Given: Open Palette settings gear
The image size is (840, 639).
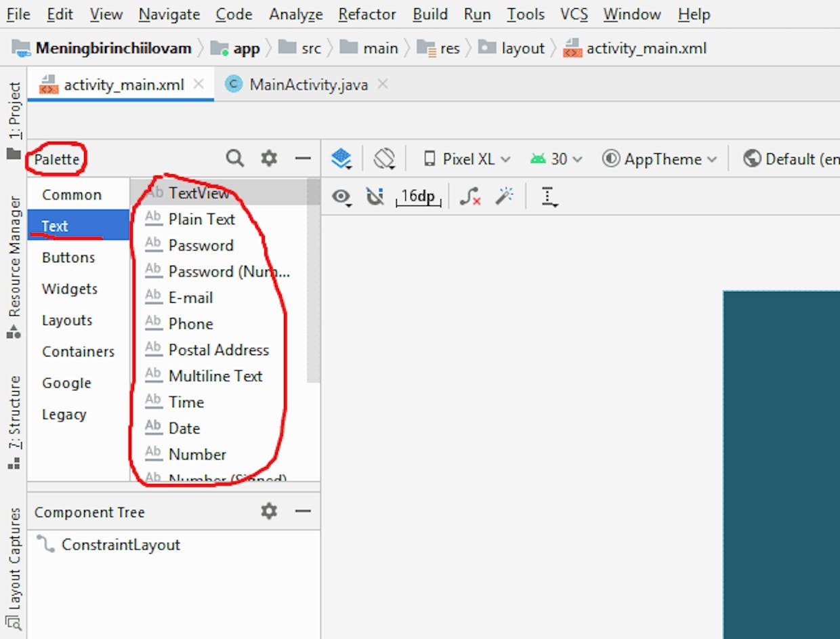Looking at the screenshot, I should (269, 159).
